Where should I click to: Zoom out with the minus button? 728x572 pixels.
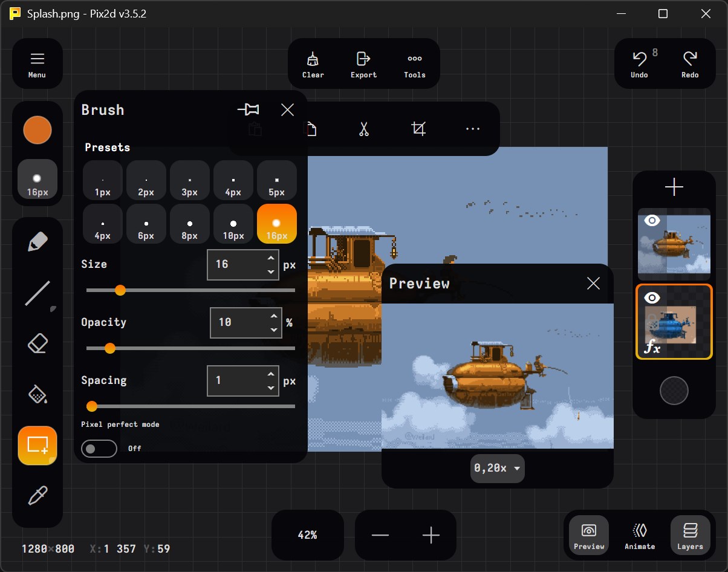pyautogui.click(x=380, y=535)
